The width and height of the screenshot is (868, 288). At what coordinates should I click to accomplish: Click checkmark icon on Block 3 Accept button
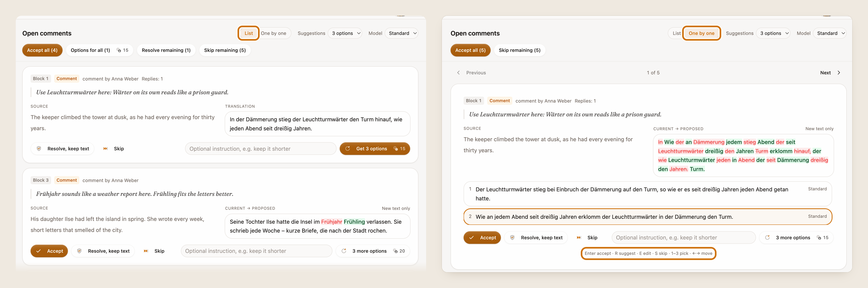coord(38,251)
